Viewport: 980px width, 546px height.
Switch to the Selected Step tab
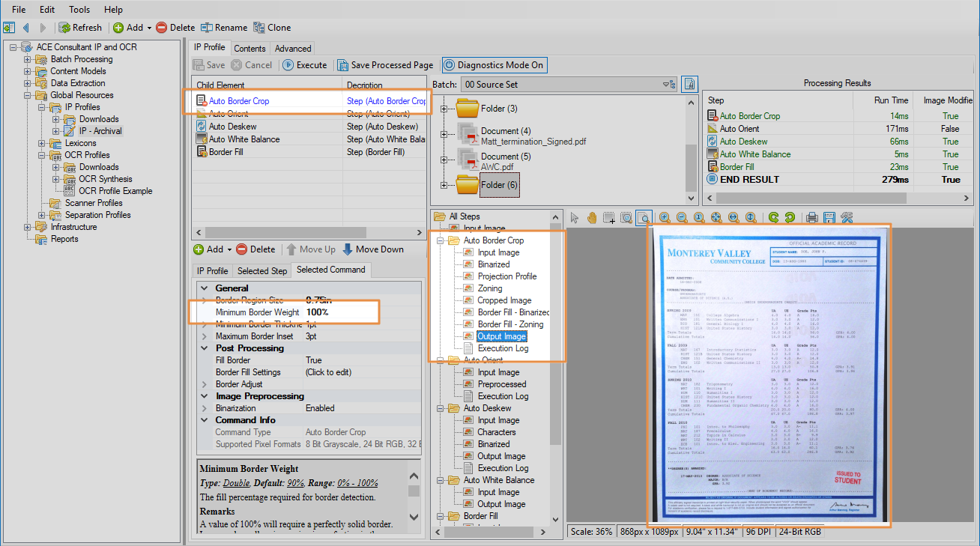pyautogui.click(x=262, y=270)
